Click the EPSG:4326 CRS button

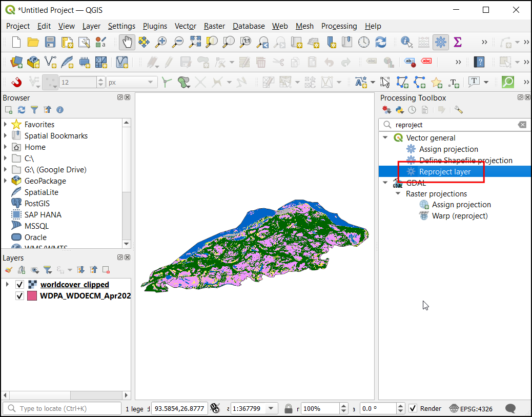tap(470, 409)
